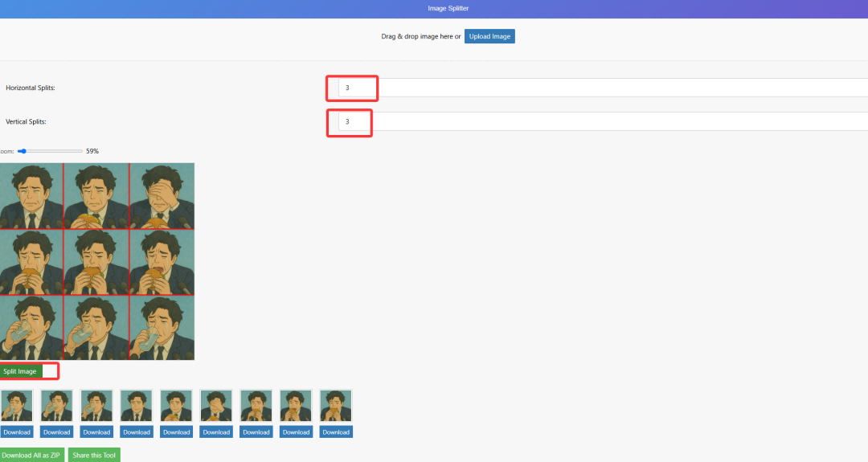Select the sixth thumbnail showing facepalm
This screenshot has width=868, height=462.
click(216, 406)
